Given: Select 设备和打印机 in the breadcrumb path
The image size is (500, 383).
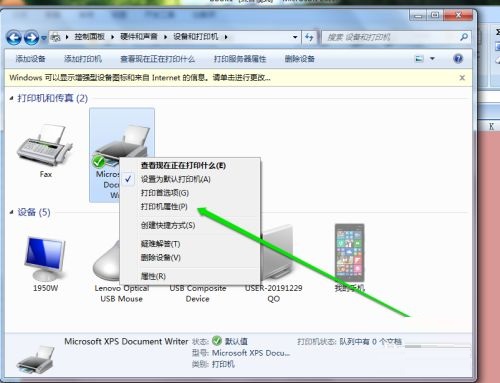Looking at the screenshot, I should tap(195, 37).
